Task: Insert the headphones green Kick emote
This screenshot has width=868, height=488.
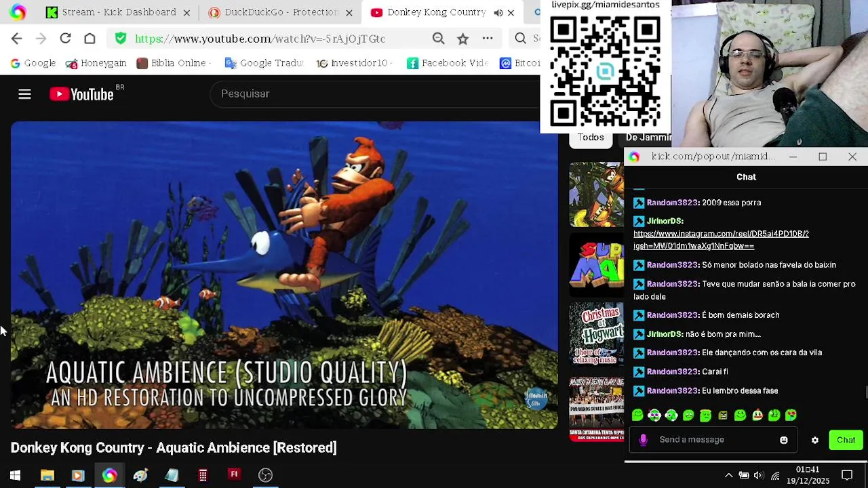Action: pos(654,415)
